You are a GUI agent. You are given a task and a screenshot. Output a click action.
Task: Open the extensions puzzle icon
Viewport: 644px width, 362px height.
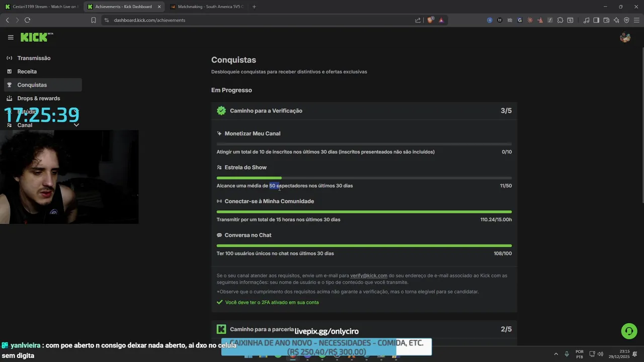pos(560,20)
